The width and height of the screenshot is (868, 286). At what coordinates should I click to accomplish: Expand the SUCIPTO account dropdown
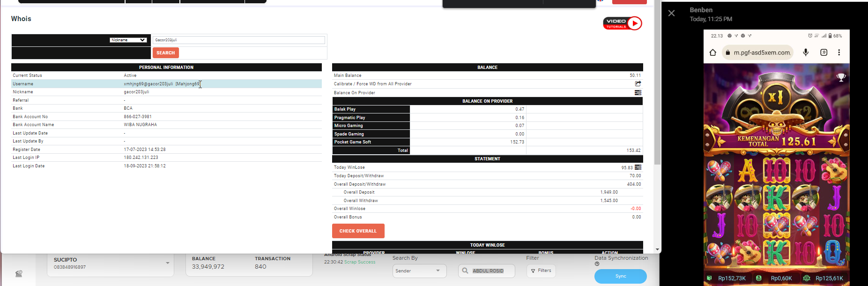click(168, 263)
